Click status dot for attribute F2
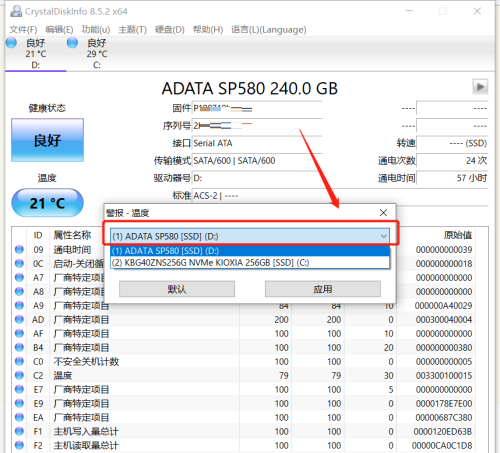This screenshot has height=453, width=500. (19, 445)
